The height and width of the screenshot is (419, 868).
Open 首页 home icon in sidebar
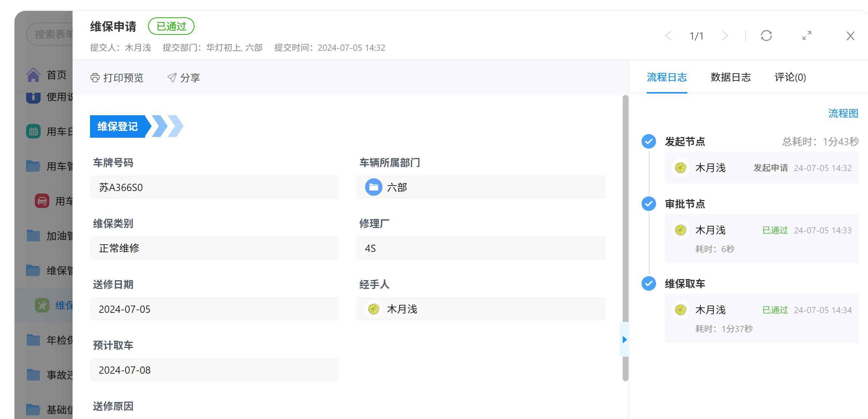click(33, 75)
